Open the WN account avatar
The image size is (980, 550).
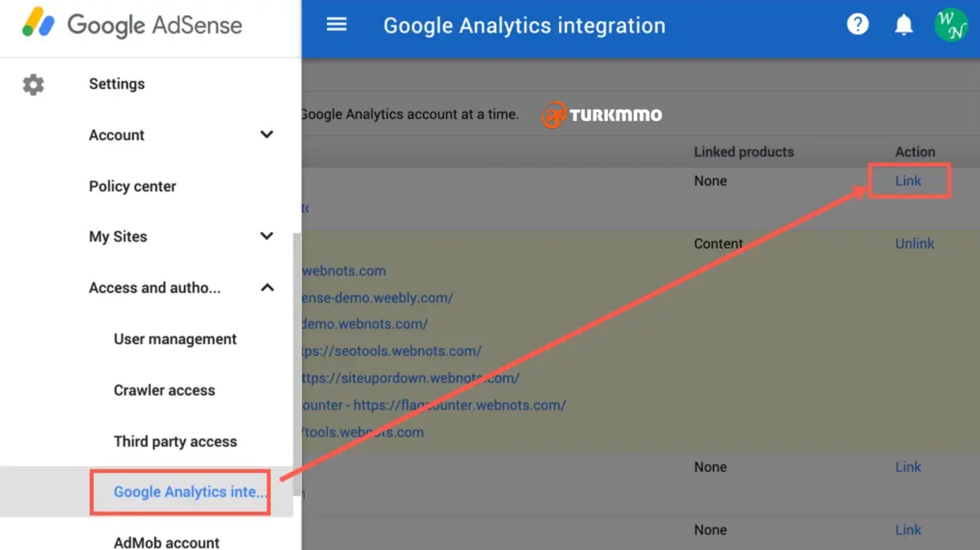pyautogui.click(x=950, y=24)
